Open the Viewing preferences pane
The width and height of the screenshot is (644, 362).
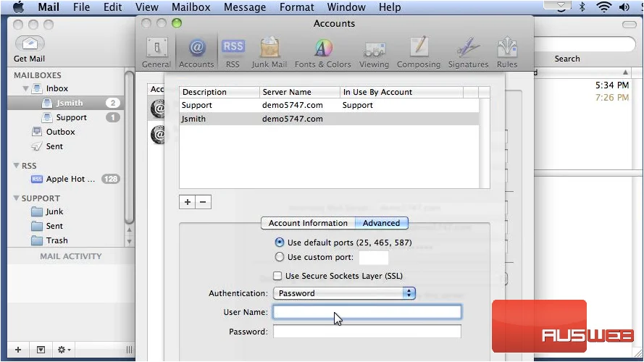tap(374, 53)
